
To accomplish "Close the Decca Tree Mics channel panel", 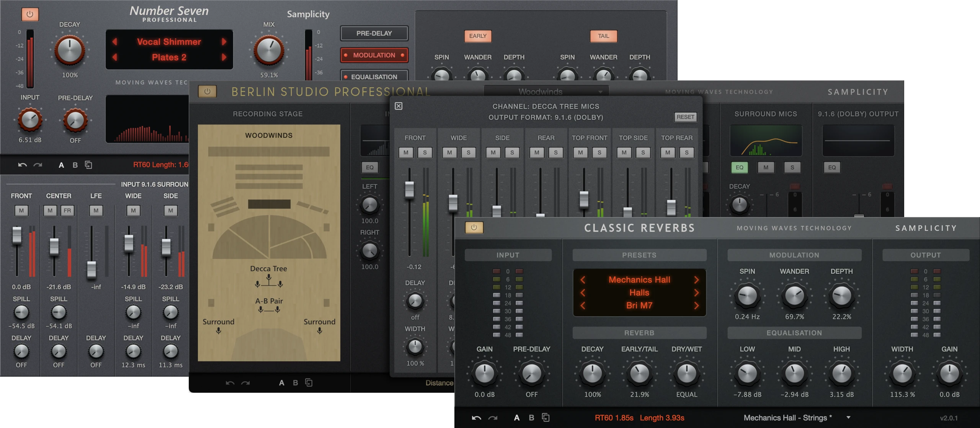I will (x=399, y=106).
